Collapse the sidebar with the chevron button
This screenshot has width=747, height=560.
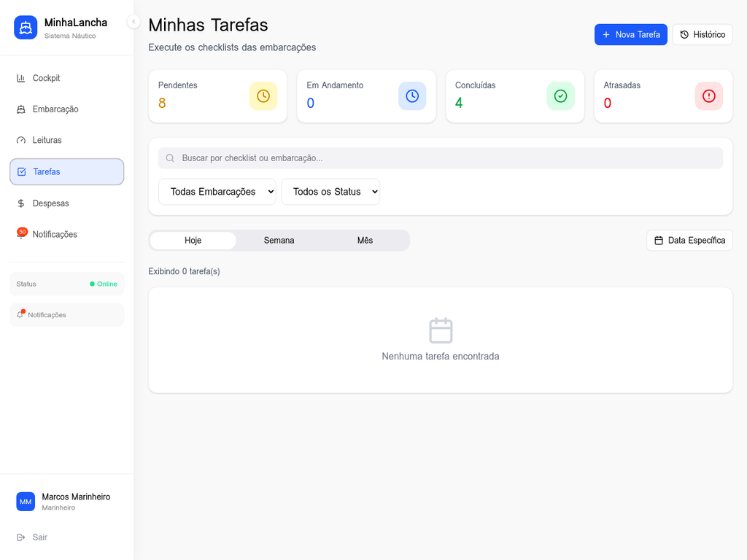pos(133,22)
